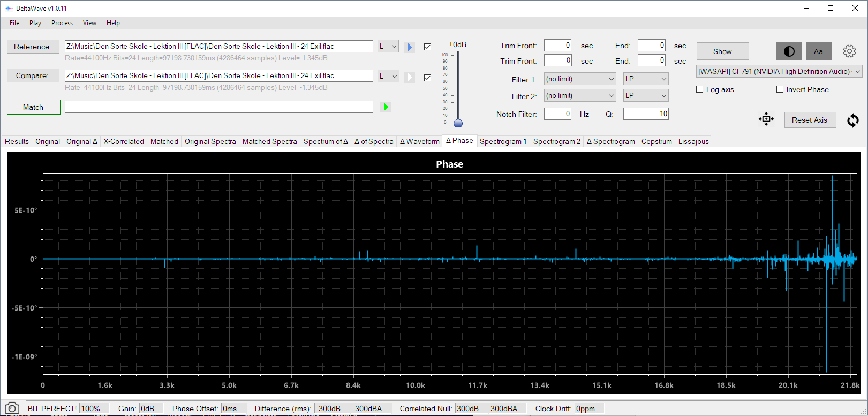Open the Compare channel L dropdown

point(388,76)
